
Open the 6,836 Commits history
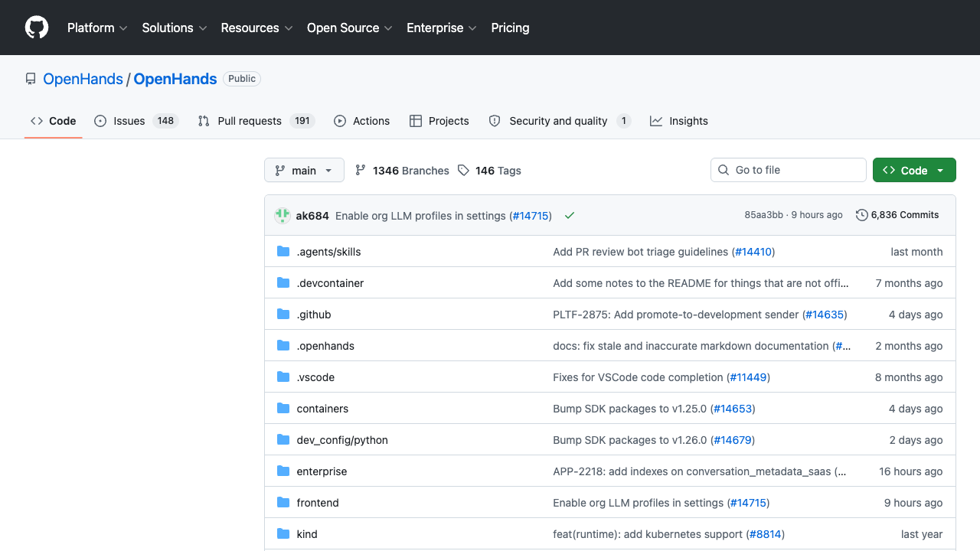(897, 215)
